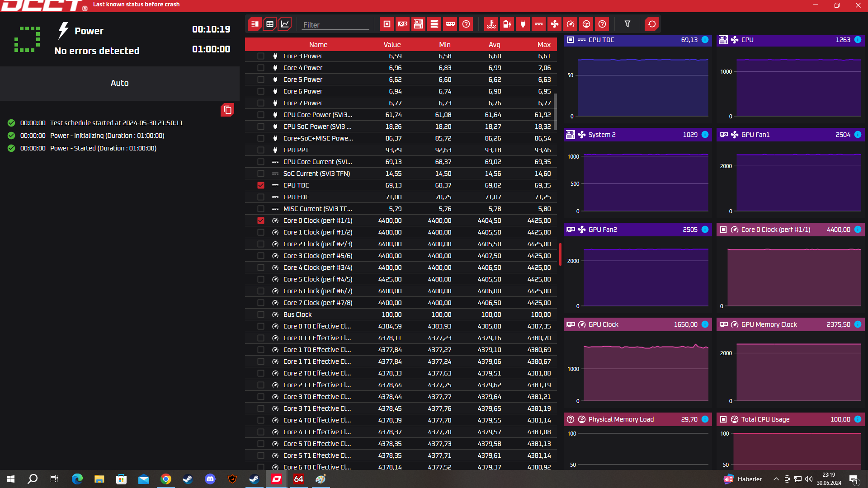Check the CPU PPT checkbox
868x488 pixels.
tap(261, 150)
